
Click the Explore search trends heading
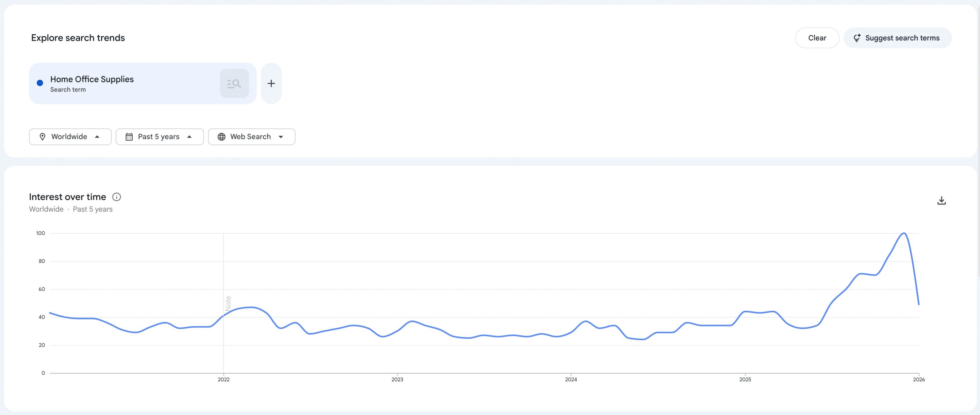[x=78, y=38]
